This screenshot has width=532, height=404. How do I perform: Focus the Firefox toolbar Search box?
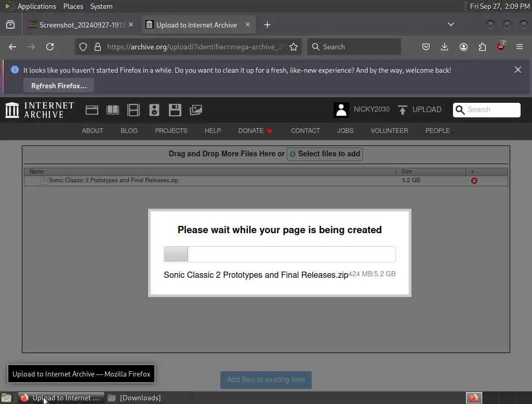point(354,47)
